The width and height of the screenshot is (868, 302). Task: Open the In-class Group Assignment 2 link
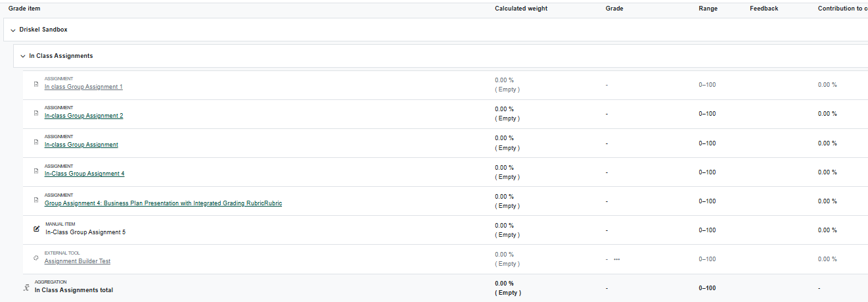point(83,116)
